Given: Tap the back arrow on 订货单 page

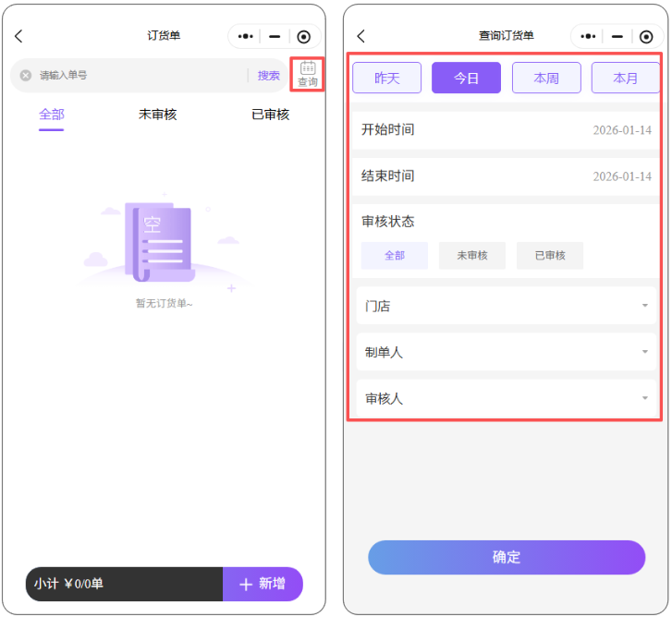Looking at the screenshot, I should point(18,36).
